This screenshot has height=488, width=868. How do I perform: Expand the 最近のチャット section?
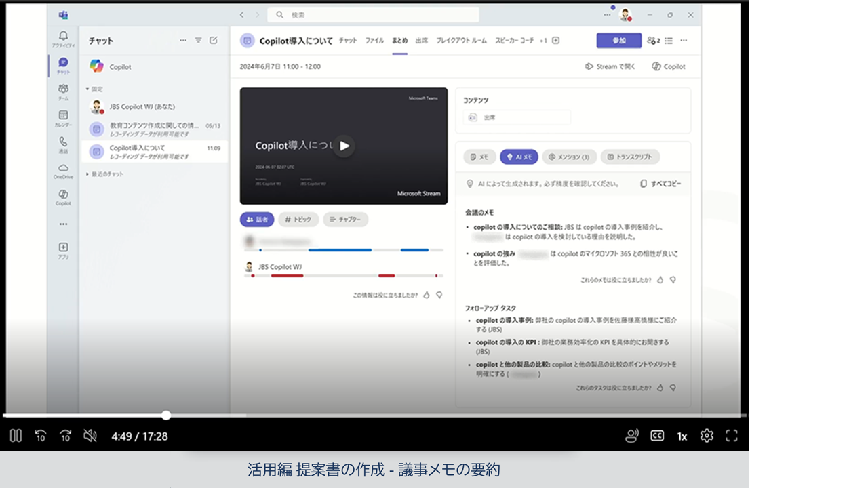pos(105,174)
